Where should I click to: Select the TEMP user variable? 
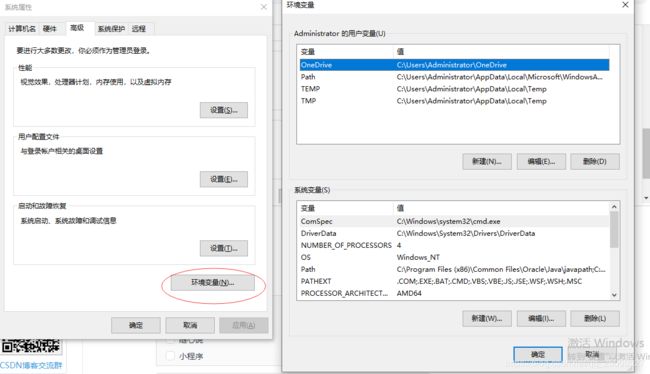point(454,89)
